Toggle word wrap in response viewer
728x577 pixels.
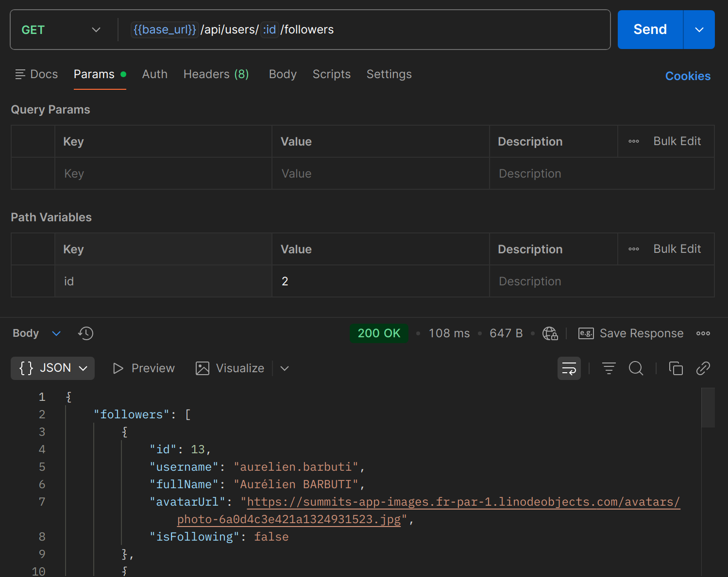[x=569, y=368]
